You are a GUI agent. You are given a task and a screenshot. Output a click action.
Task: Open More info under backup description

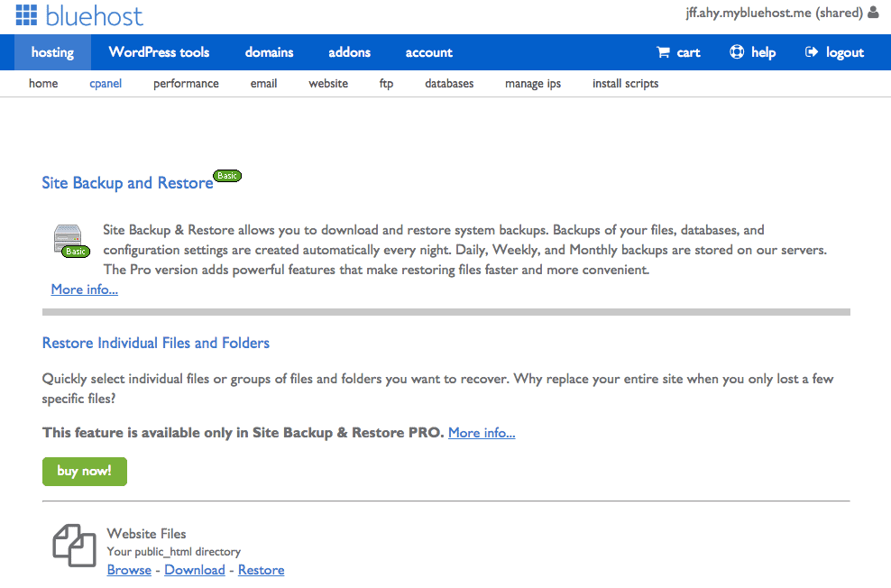click(85, 289)
